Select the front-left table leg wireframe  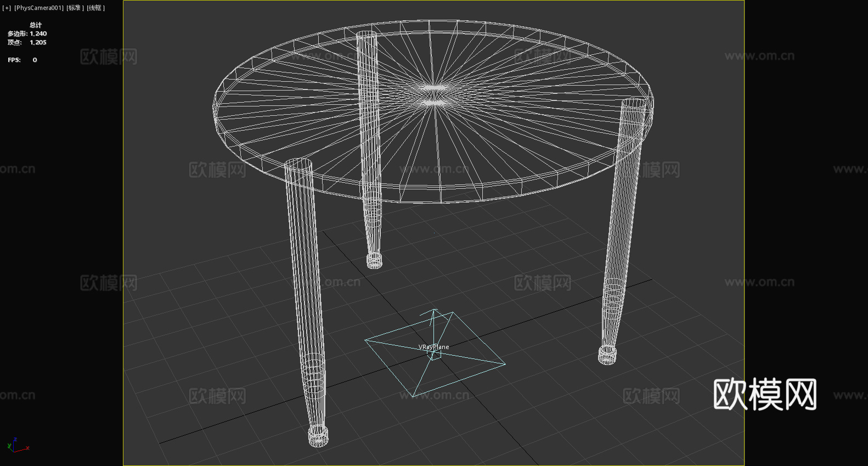[x=306, y=302]
